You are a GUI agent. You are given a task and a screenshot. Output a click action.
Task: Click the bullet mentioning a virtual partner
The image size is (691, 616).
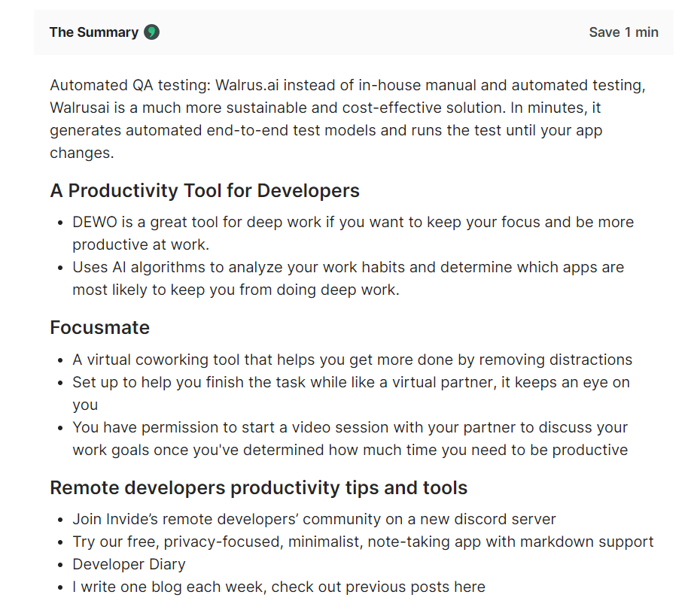click(x=352, y=393)
